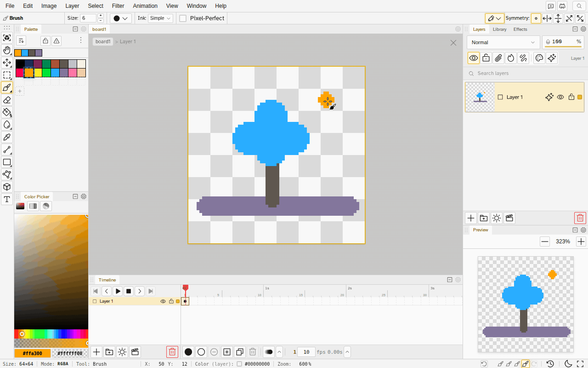Toggle lock on Layer 1 in Layers panel
This screenshot has height=368, width=588.
[x=571, y=97]
